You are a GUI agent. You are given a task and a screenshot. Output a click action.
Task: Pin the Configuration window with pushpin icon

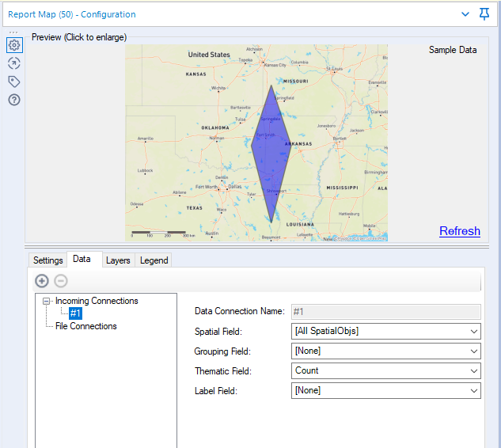484,13
